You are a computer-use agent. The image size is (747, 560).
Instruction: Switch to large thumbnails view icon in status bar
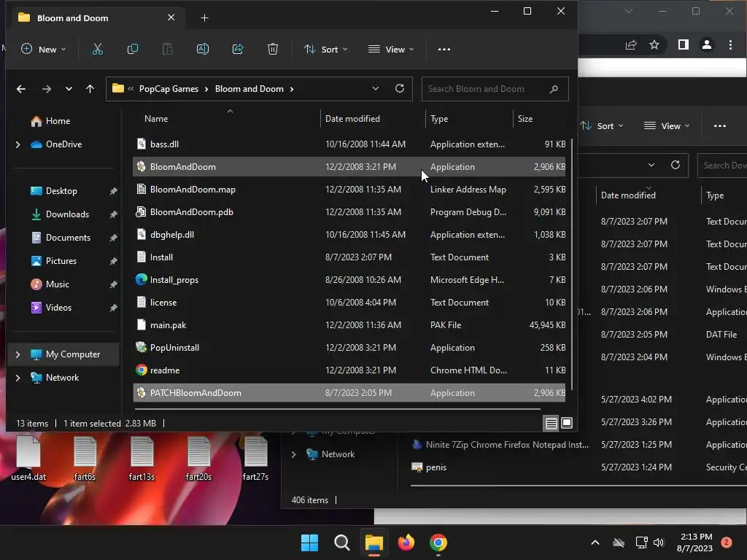[566, 423]
